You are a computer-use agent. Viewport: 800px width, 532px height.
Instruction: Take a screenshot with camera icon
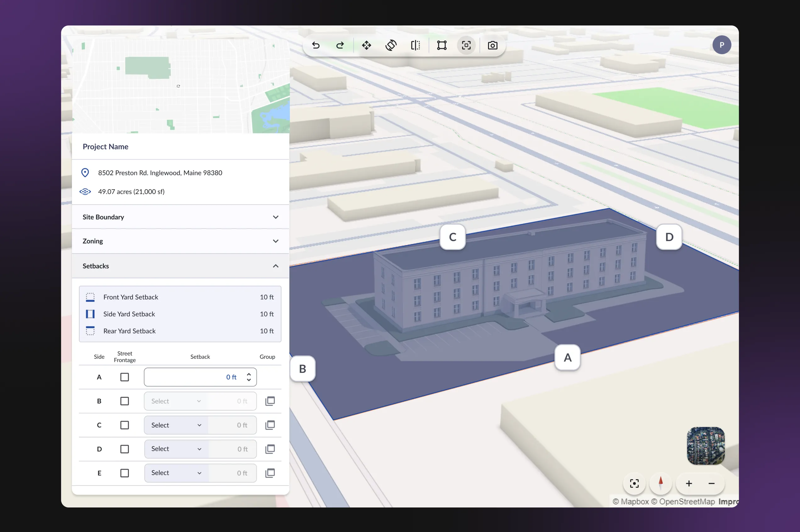pos(492,45)
